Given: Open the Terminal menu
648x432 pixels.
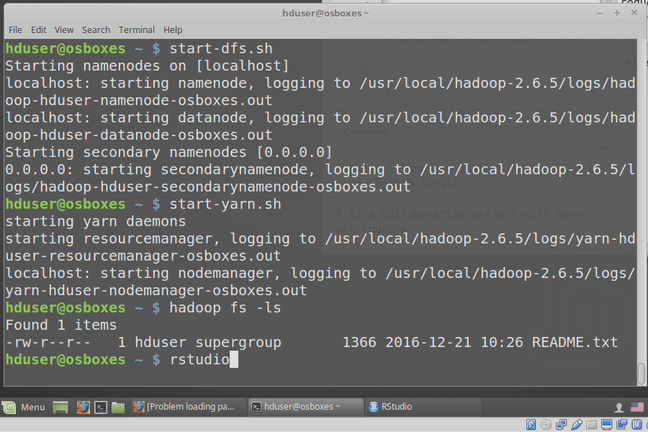Looking at the screenshot, I should [137, 30].
